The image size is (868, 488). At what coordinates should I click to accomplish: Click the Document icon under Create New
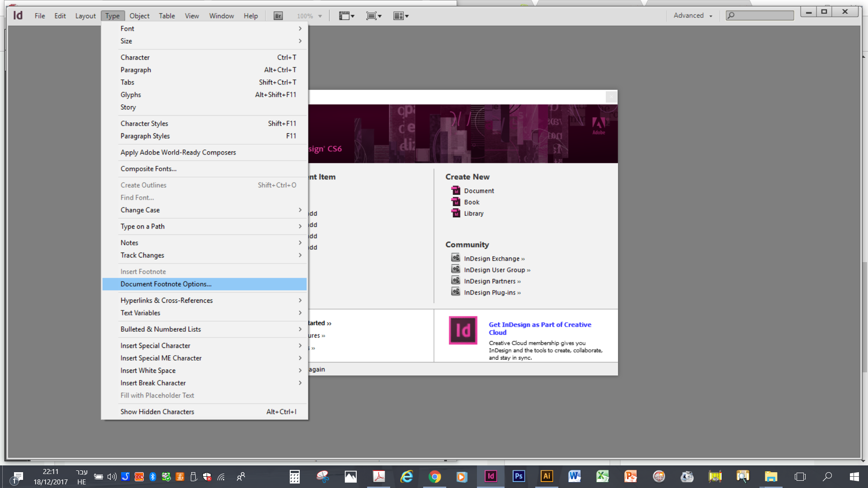click(x=456, y=190)
